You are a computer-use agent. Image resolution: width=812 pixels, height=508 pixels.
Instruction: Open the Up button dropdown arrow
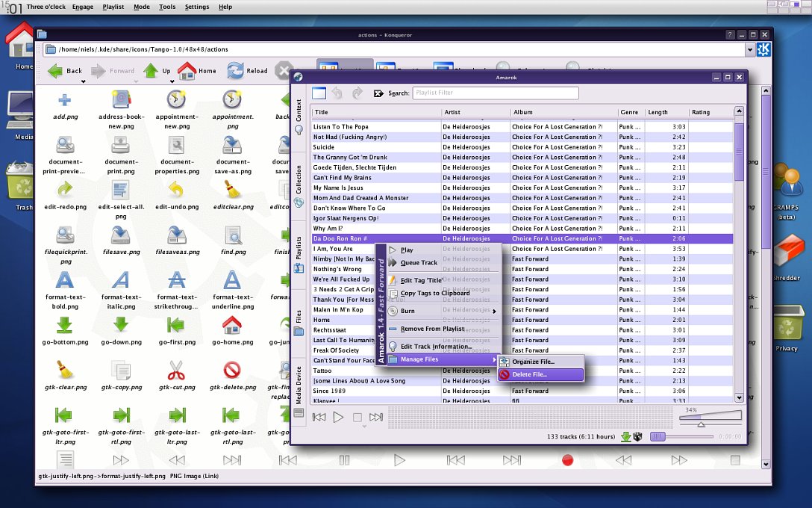tap(172, 81)
